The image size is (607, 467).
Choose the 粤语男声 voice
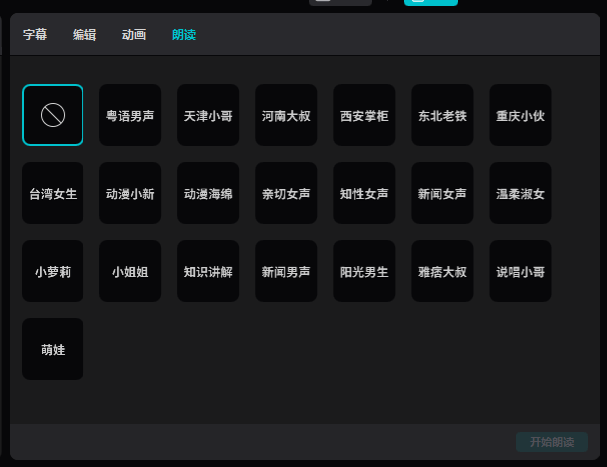tap(130, 115)
